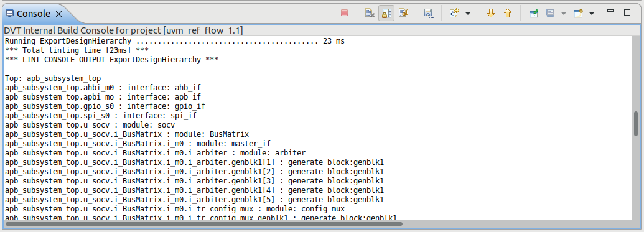Image resolution: width=644 pixels, height=232 pixels.
Task: Open the dropdown next to filters icon
Action: 468,14
